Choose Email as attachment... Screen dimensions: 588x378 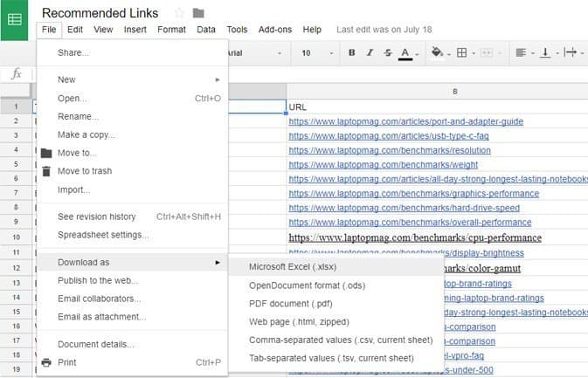point(133,317)
